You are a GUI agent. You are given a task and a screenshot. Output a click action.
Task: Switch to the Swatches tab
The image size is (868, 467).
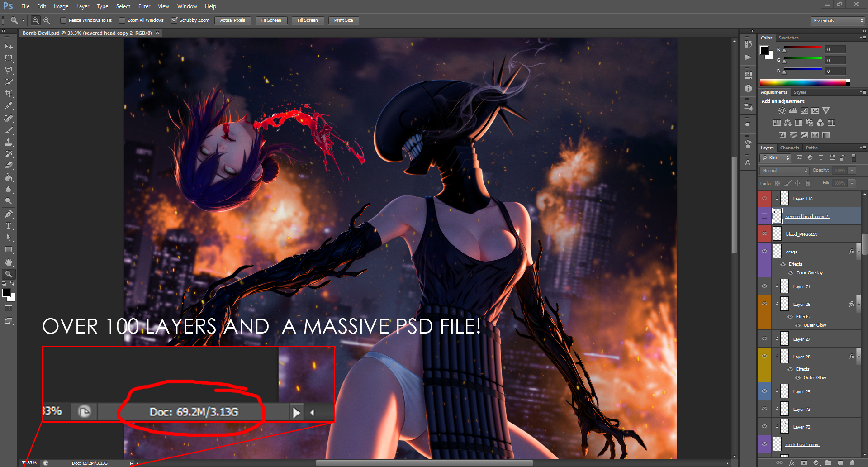click(788, 38)
